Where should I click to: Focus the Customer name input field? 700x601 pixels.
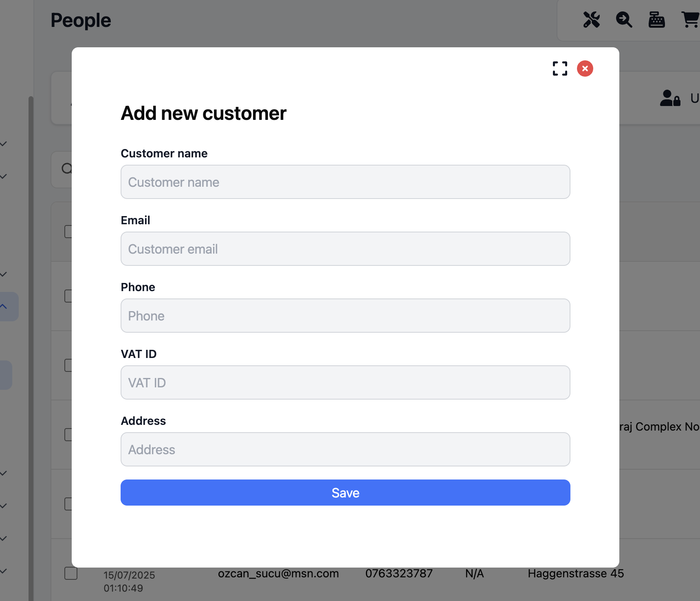point(345,182)
